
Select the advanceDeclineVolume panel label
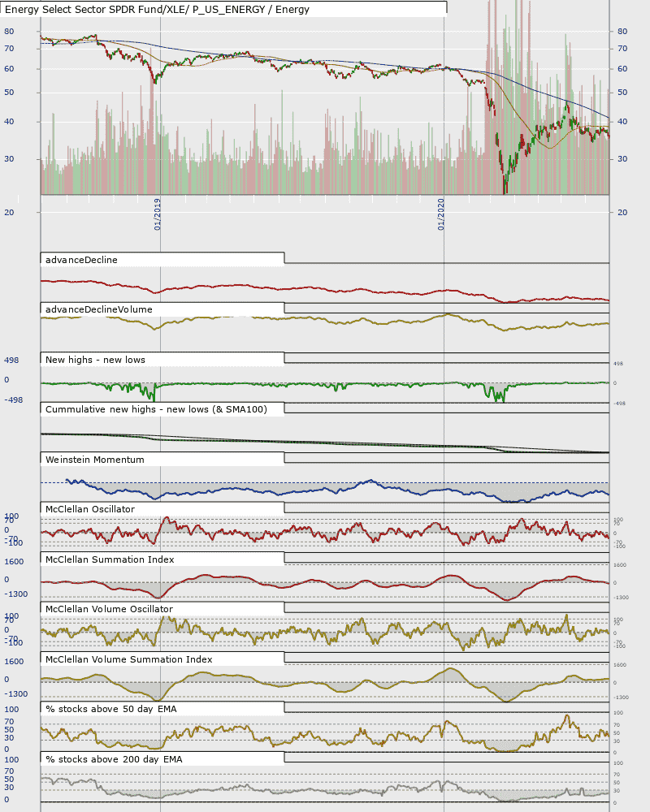(99, 309)
